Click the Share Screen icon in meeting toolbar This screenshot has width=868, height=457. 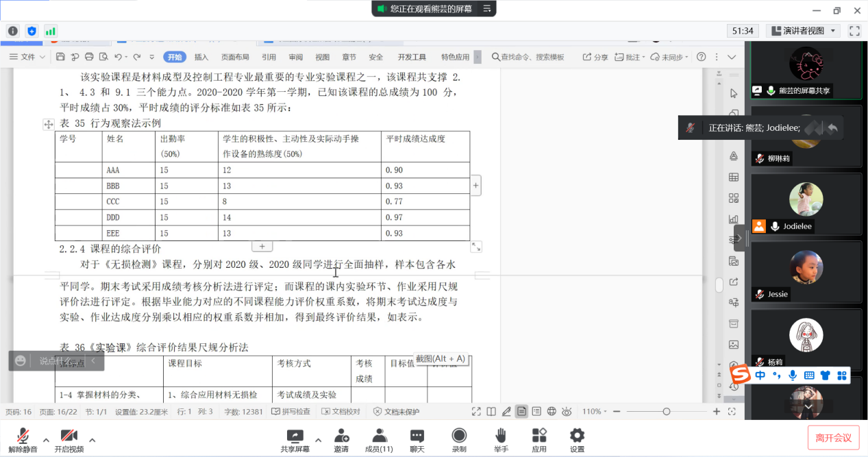(x=295, y=436)
